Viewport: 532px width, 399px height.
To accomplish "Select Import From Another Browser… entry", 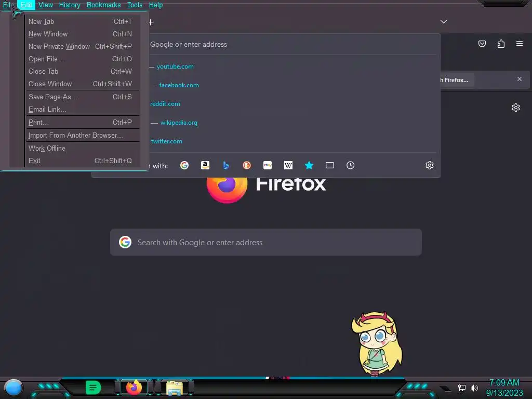I will (x=83, y=136).
